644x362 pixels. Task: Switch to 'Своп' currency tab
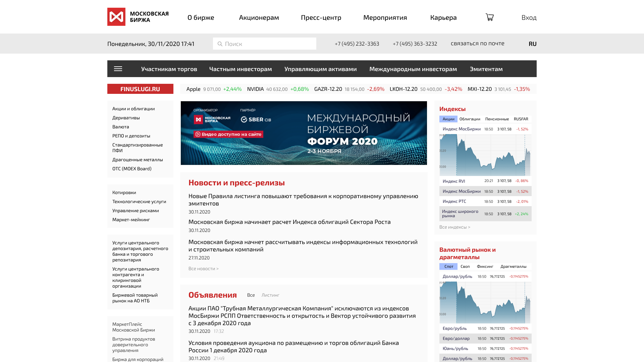[x=465, y=266]
